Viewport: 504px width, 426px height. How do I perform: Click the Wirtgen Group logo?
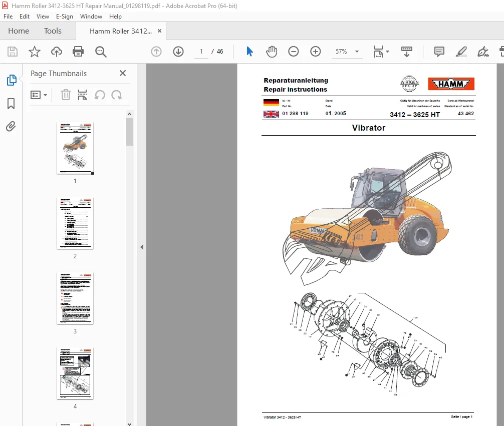(x=409, y=84)
